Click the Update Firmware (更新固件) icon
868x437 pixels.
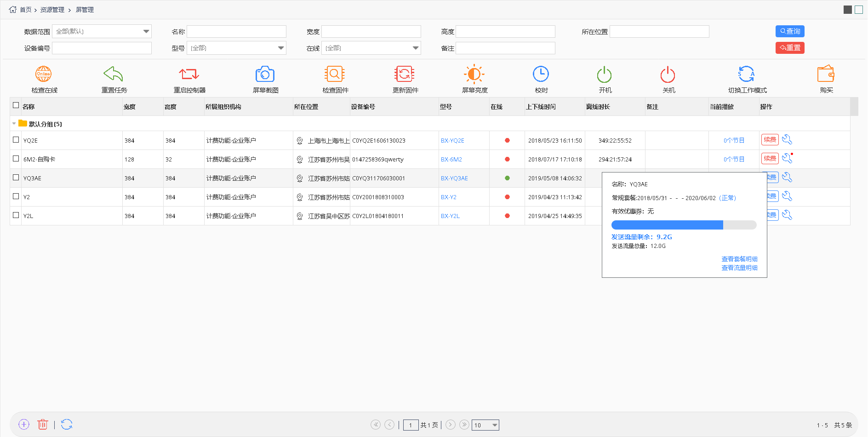405,74
